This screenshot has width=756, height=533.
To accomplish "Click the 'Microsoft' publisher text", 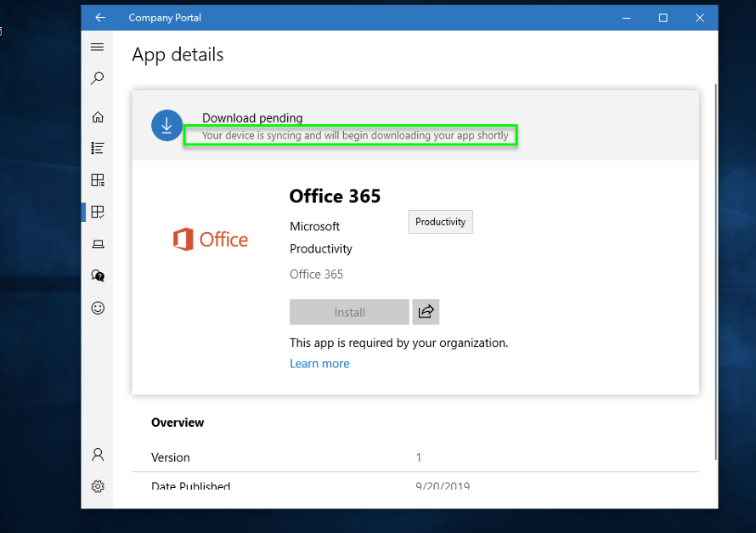I will tap(314, 226).
